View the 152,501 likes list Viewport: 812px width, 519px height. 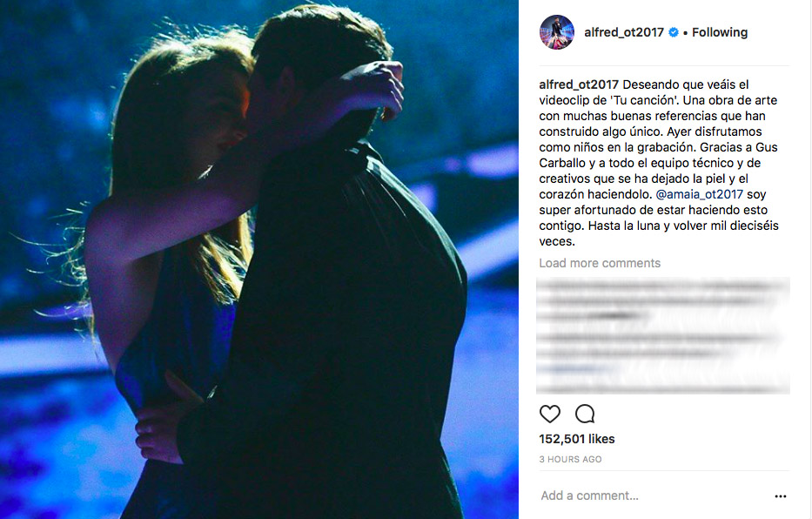coord(576,439)
